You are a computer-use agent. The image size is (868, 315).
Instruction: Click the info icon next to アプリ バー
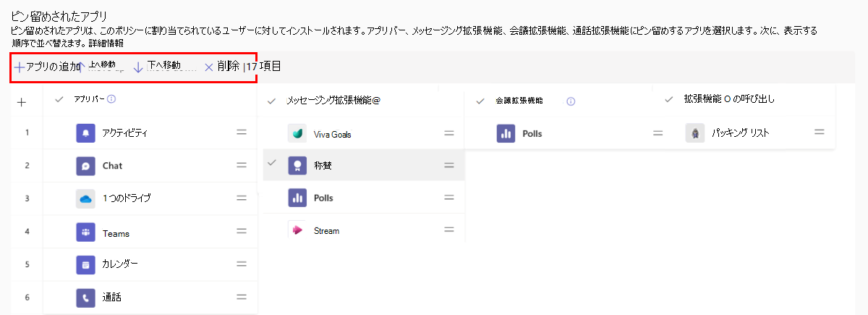[112, 101]
